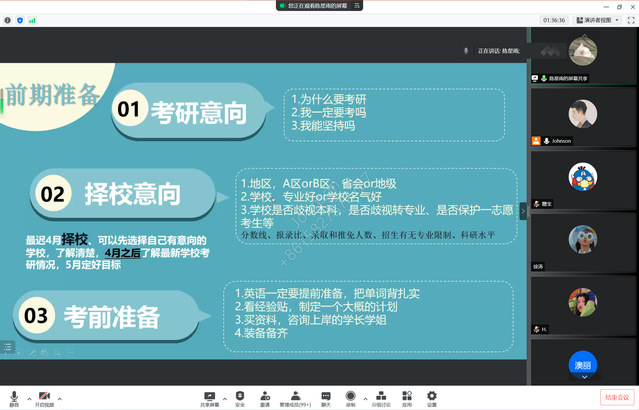Open the 设置 settings gear
This screenshot has width=639, height=410.
point(431,395)
